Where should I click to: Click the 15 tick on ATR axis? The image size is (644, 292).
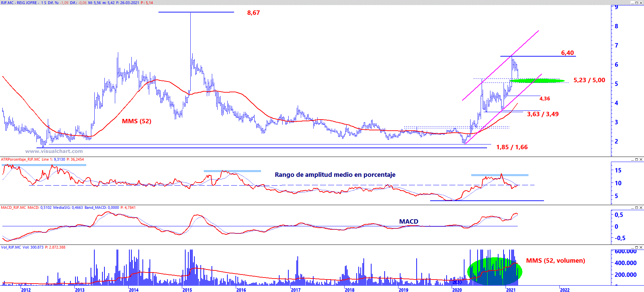point(618,170)
